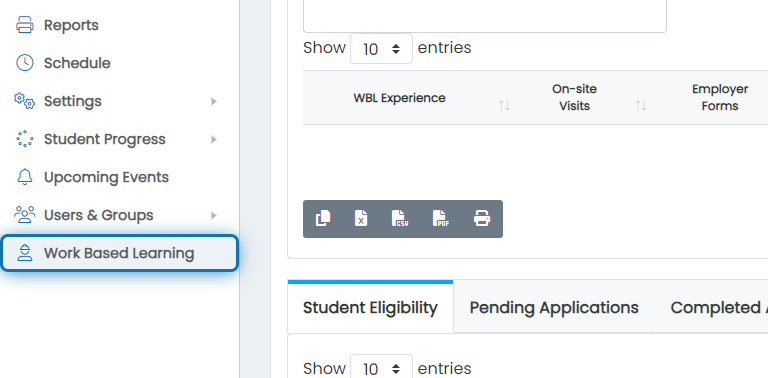Expand the Student Progress submenu arrow

(214, 140)
